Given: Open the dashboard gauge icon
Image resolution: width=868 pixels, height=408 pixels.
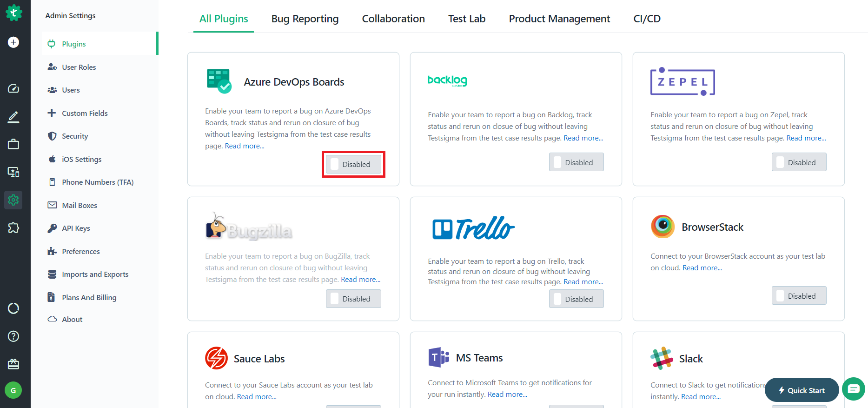Looking at the screenshot, I should [13, 88].
